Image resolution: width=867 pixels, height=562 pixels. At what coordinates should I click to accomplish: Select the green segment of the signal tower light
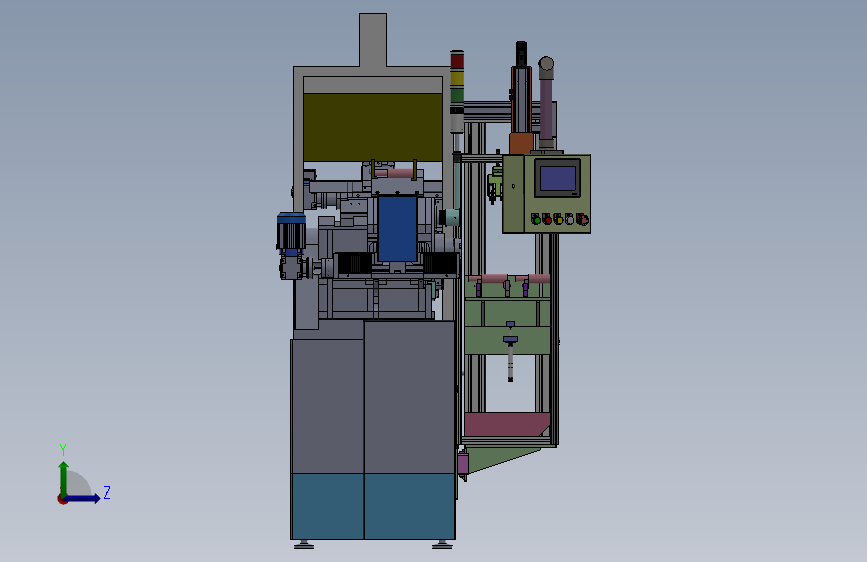click(457, 95)
